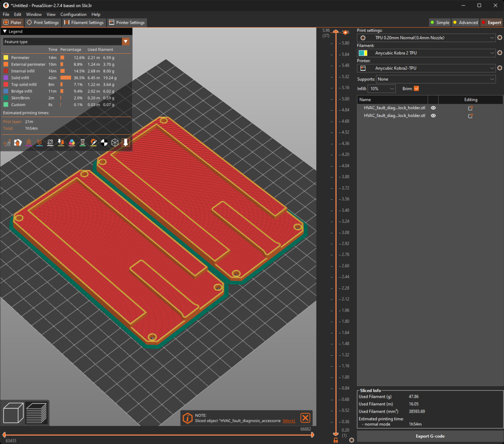Toggle the center of gravity icon
The width and height of the screenshot is (504, 444).
click(x=104, y=143)
